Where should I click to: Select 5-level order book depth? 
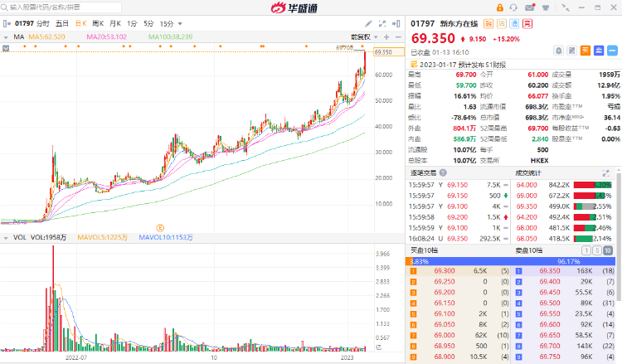(x=596, y=250)
